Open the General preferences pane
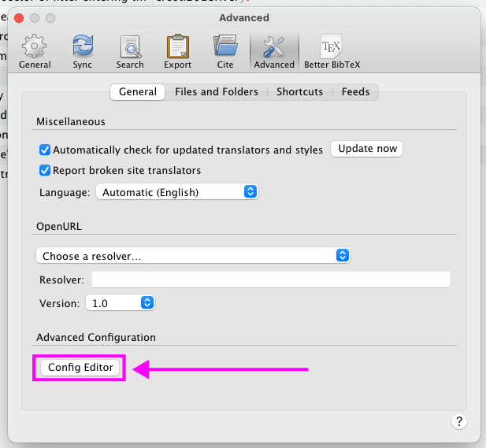Image resolution: width=486 pixels, height=448 pixels. tap(35, 52)
